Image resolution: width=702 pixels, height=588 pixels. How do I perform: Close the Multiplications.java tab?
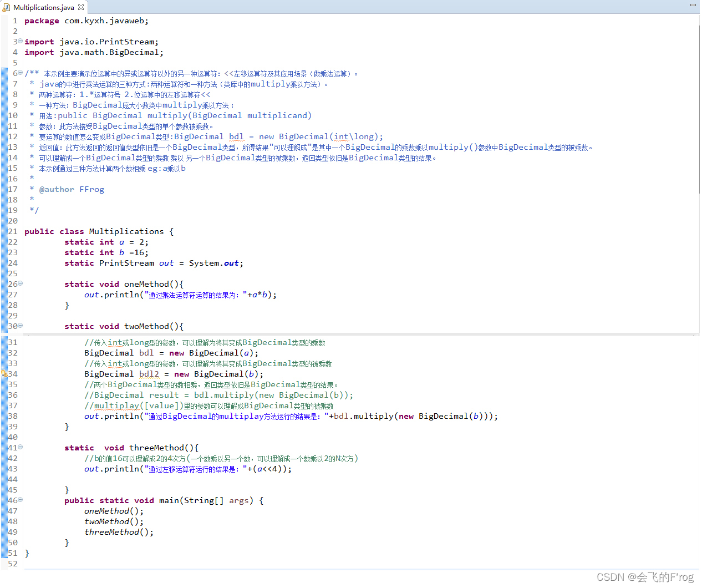(x=81, y=7)
